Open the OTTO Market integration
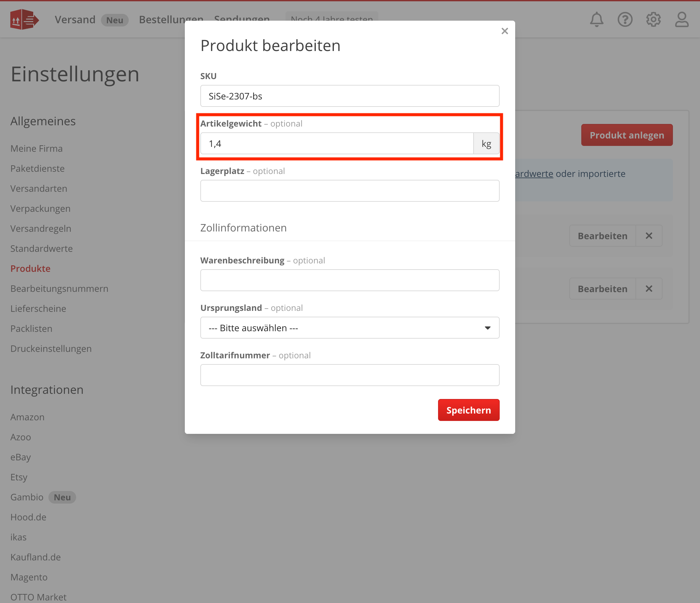 coord(38,597)
